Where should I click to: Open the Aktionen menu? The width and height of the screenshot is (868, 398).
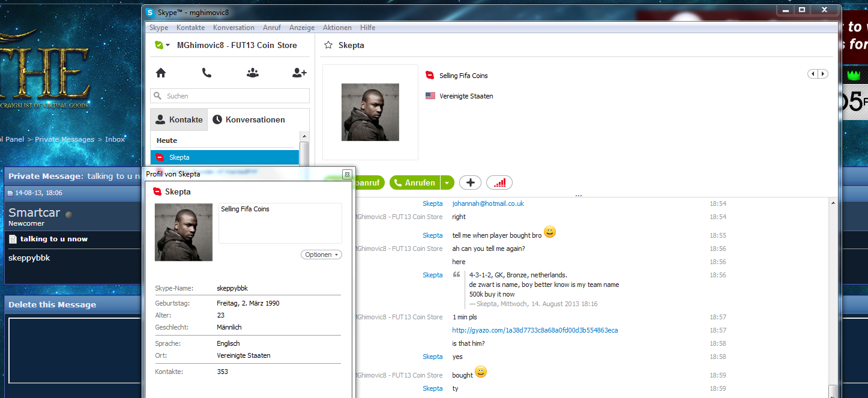point(337,28)
